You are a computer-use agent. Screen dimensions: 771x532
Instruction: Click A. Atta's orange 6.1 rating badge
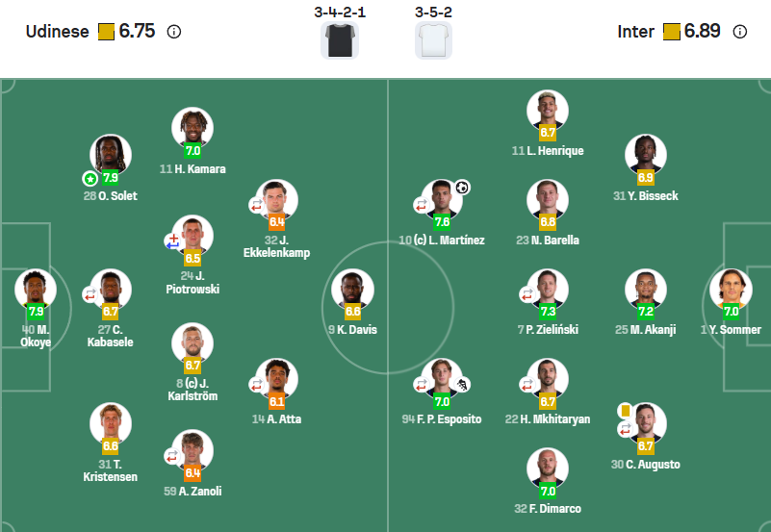point(277,401)
